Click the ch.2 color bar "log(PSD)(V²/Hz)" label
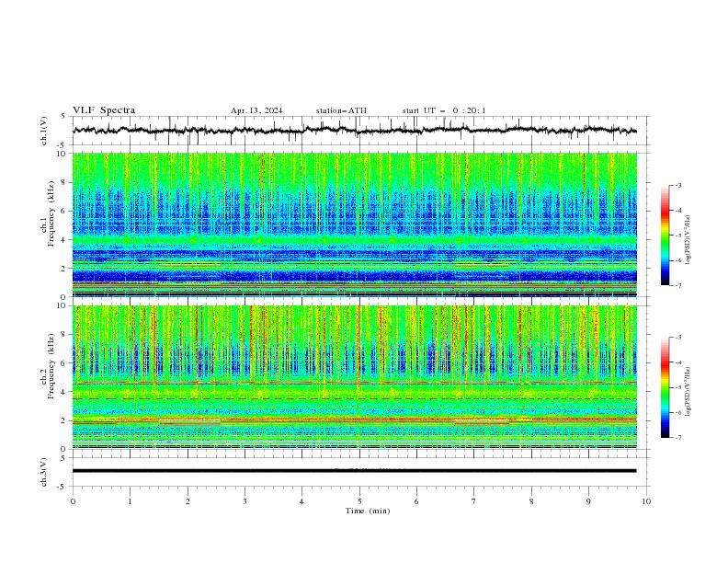The image size is (728, 563). pyautogui.click(x=688, y=392)
